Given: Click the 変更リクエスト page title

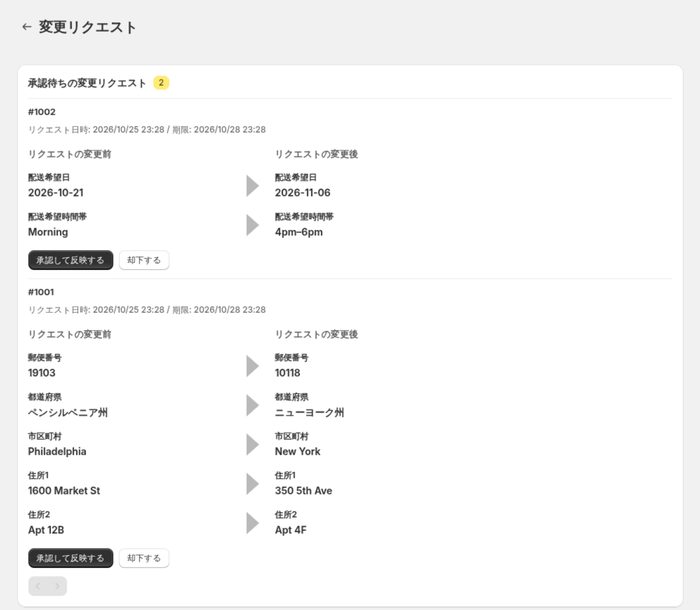Looking at the screenshot, I should coord(87,27).
